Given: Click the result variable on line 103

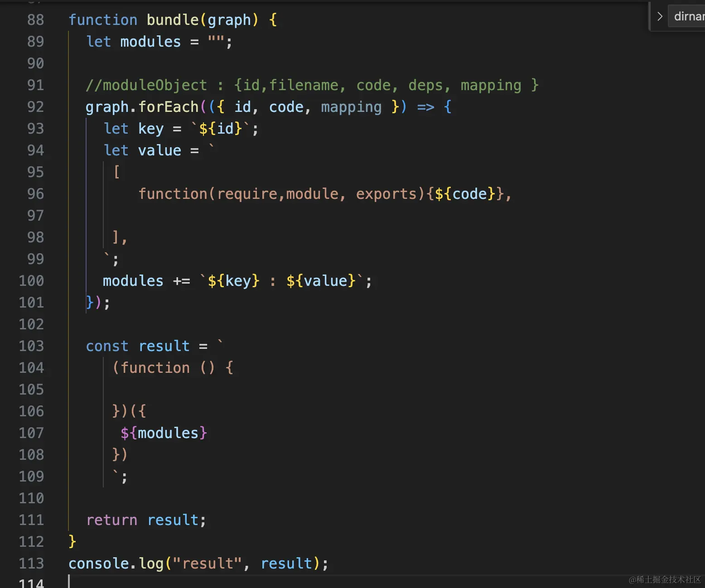Looking at the screenshot, I should click(164, 346).
